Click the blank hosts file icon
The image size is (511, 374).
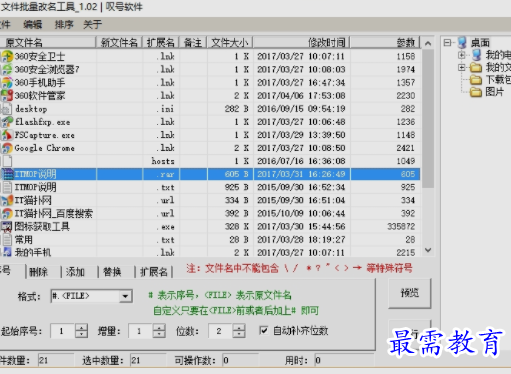pos(7,161)
